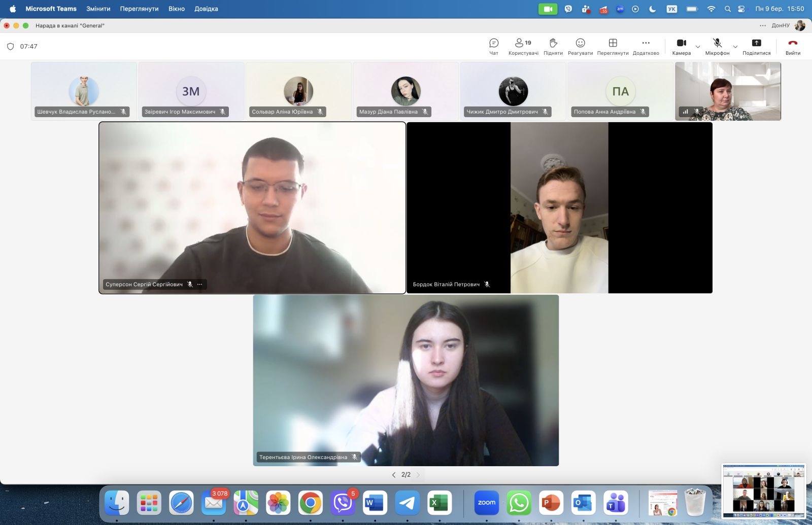Unmute the microphone

click(717, 46)
